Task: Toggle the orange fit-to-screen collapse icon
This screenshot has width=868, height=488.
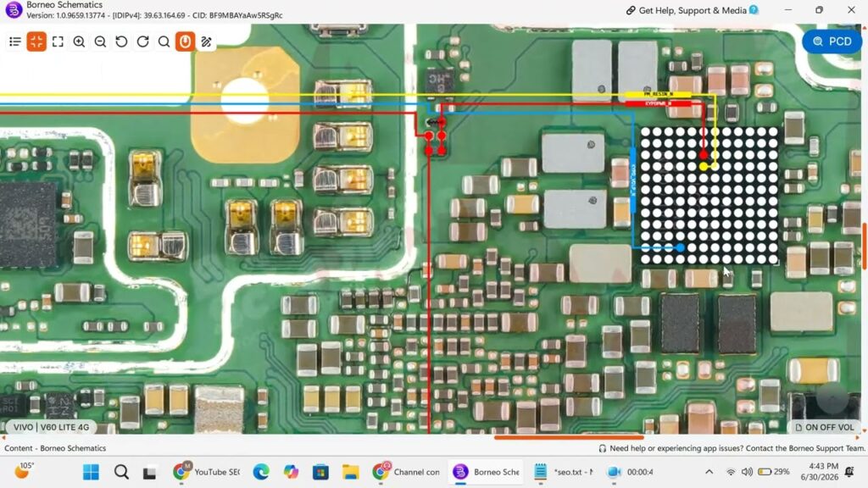Action: tap(36, 42)
